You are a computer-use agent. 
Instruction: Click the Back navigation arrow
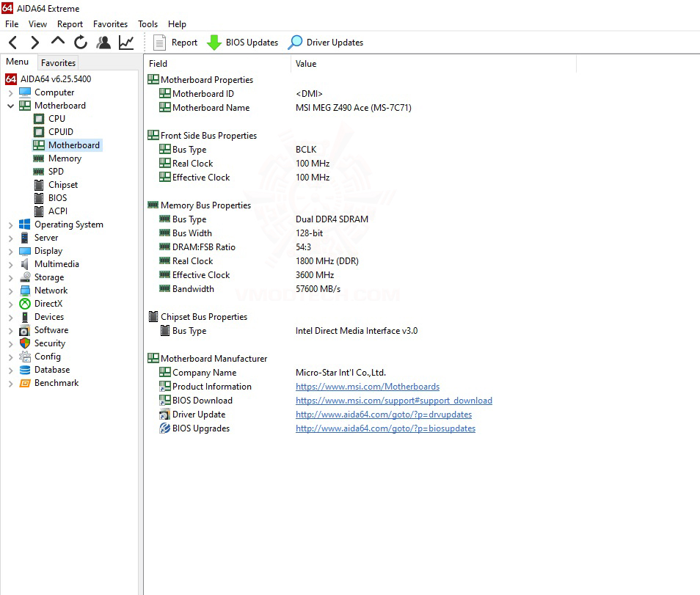click(13, 43)
